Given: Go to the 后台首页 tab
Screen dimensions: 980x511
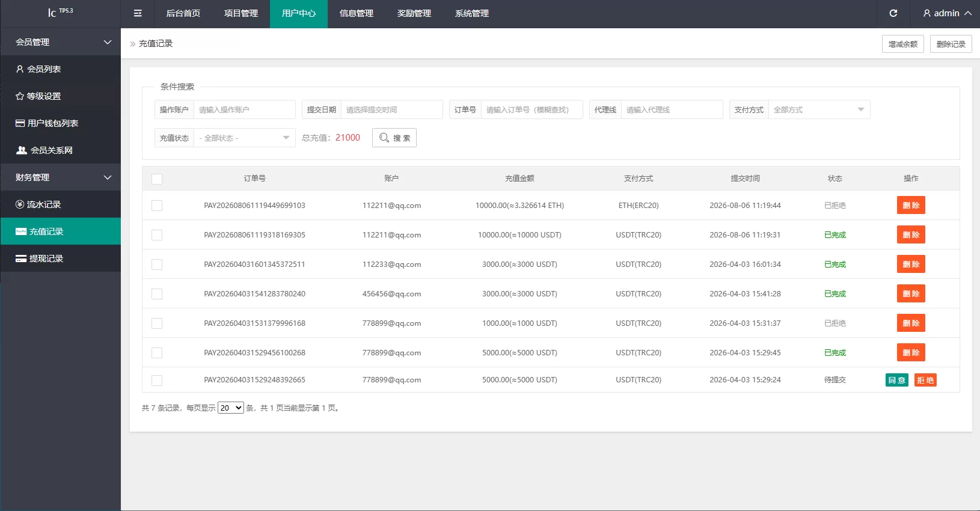Looking at the screenshot, I should pos(183,13).
